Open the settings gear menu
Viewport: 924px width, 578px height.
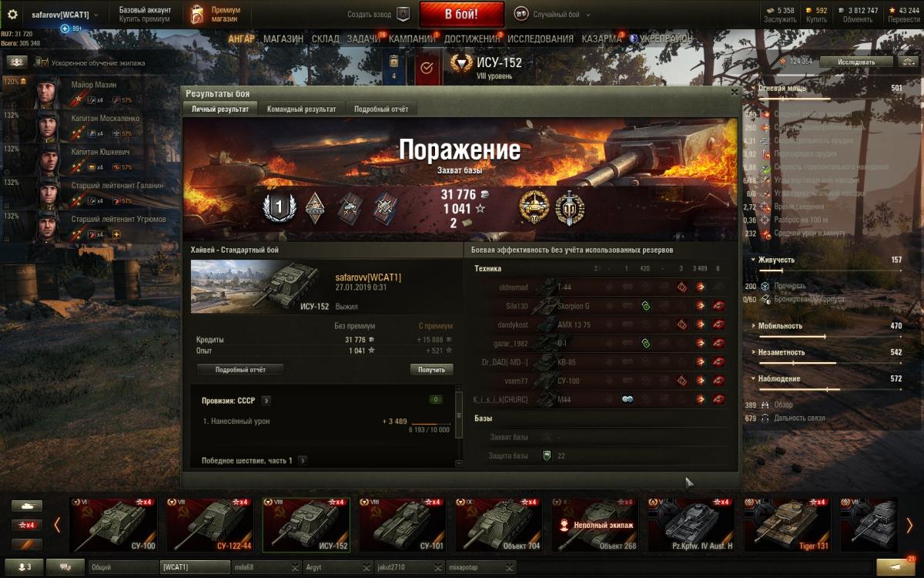tap(12, 15)
